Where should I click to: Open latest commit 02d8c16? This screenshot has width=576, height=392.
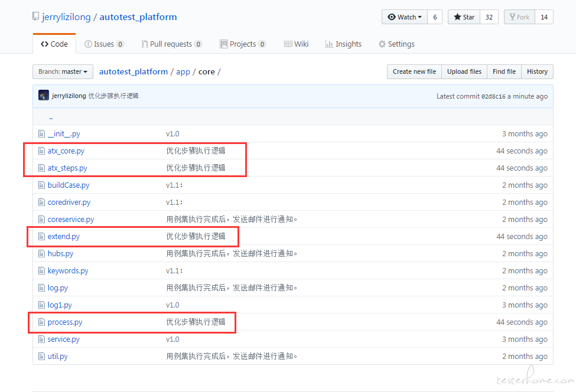tap(493, 96)
